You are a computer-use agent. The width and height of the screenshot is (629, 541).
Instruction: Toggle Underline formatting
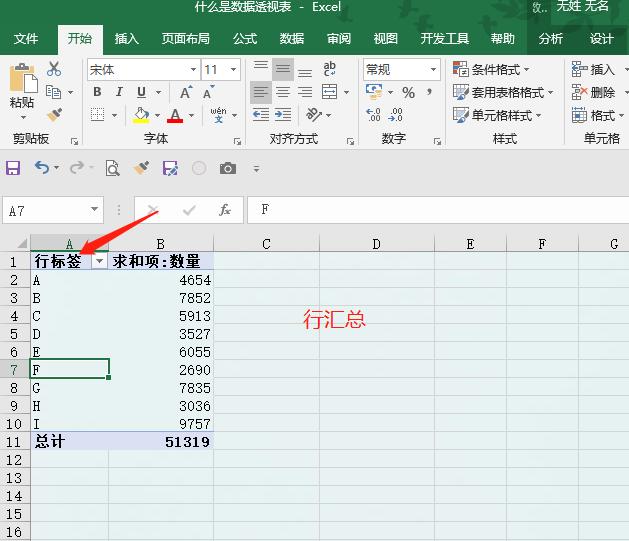click(141, 92)
